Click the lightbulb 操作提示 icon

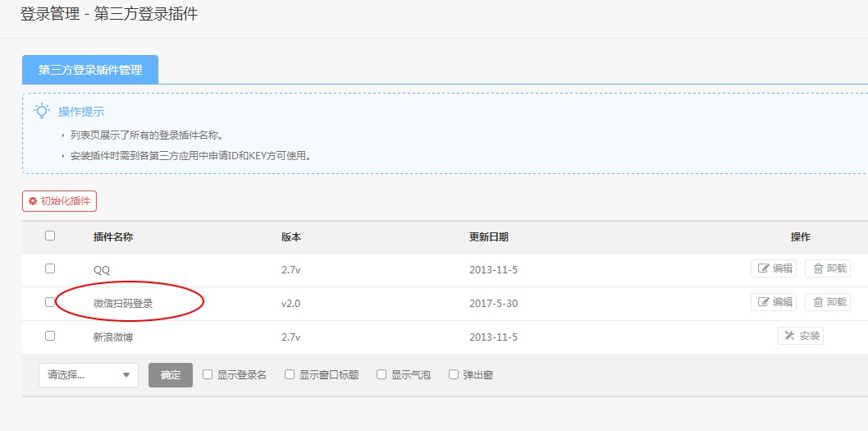[41, 111]
